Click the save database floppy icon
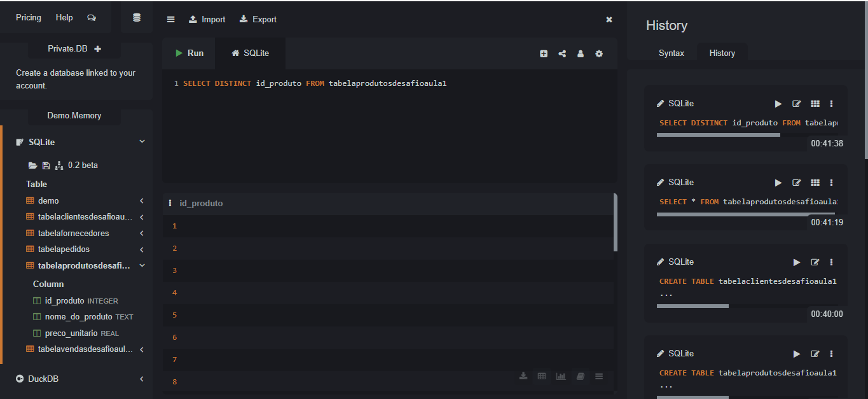Screen dimensions: 868x399 coord(46,165)
